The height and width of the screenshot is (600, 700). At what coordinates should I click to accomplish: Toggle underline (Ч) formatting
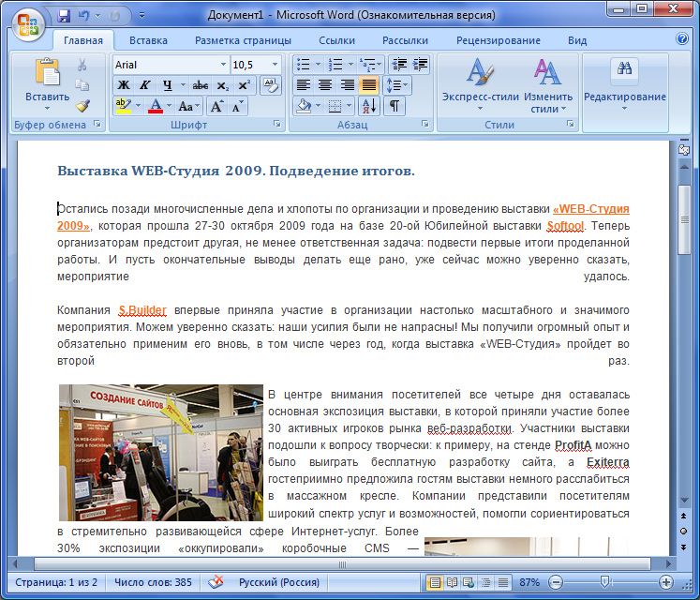click(x=167, y=85)
